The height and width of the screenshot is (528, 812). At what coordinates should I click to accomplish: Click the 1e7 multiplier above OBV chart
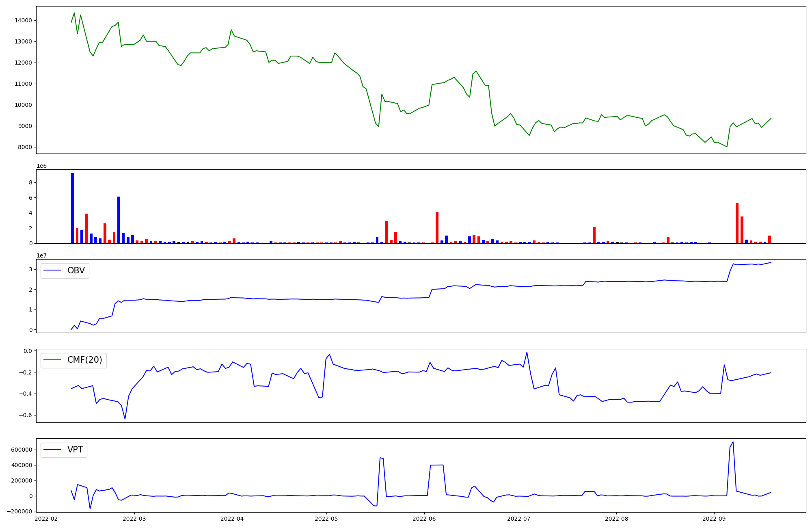[x=41, y=255]
